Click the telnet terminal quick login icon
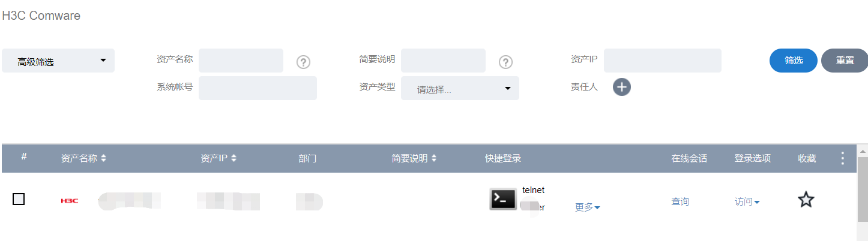The image size is (868, 241). pos(502,199)
